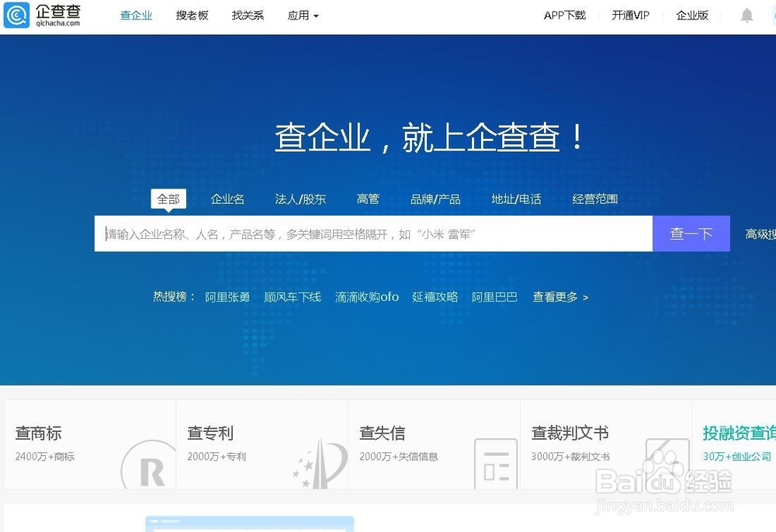Select the 高管 search tab
Viewport: 776px width, 532px height.
coord(368,199)
